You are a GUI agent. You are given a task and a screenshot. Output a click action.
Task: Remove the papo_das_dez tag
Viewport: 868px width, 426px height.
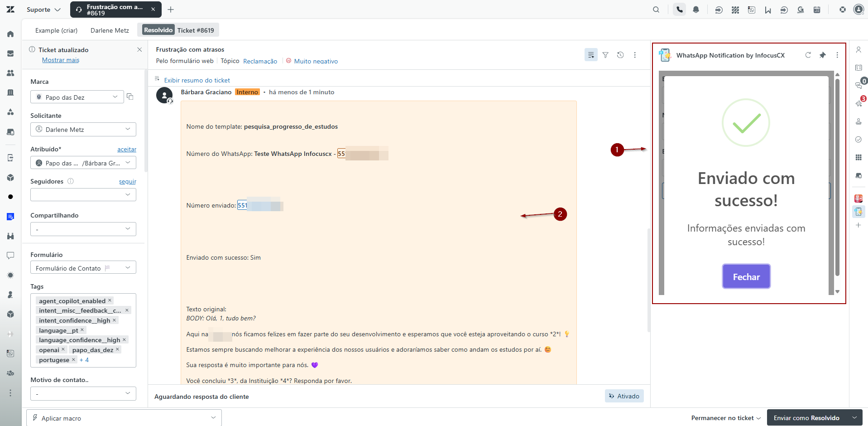117,349
